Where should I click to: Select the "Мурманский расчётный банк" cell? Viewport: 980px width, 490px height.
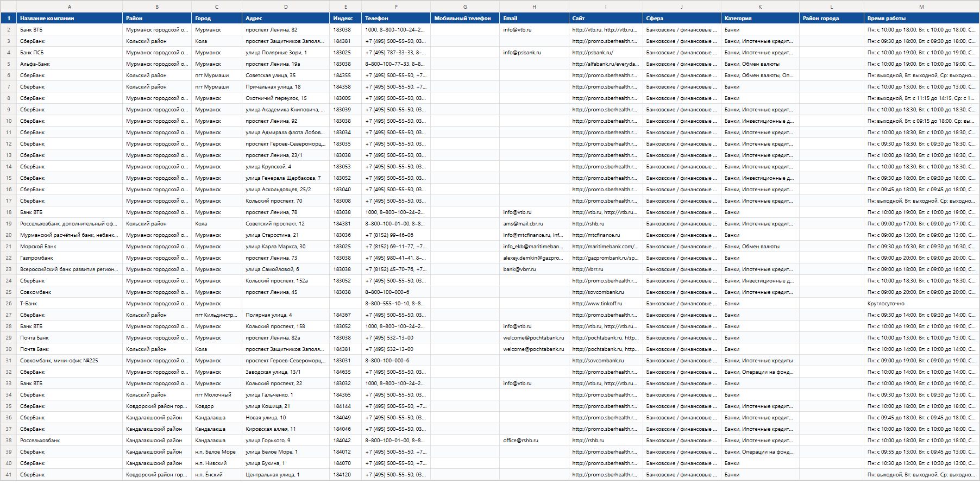[x=70, y=235]
